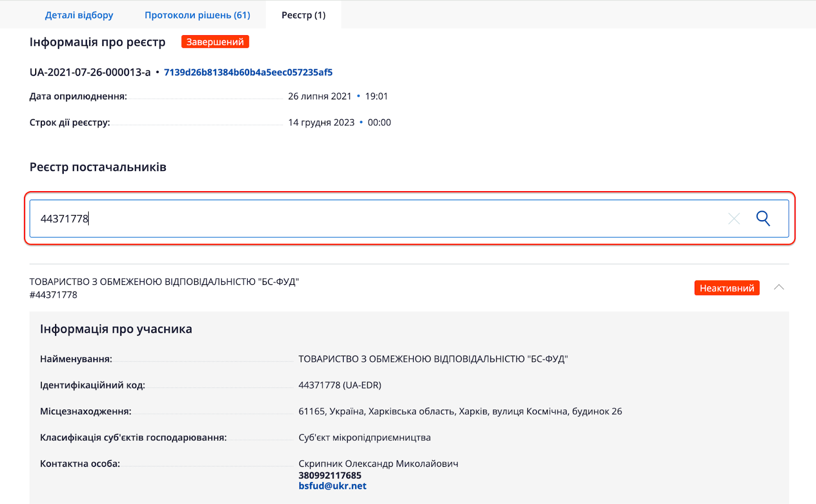Click the registry ID UA-2021-07-26-000013-a

(x=90, y=72)
